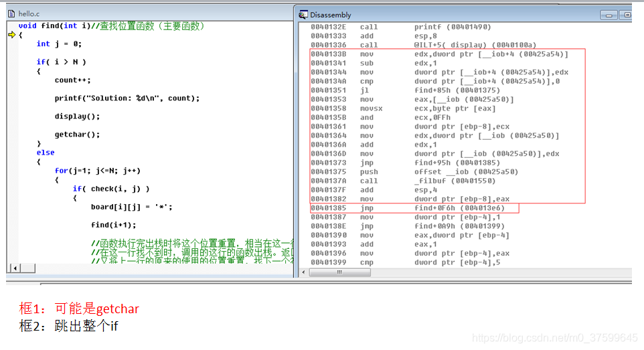This screenshot has width=644, height=350.
Task: Click address 0040135B and ecx,0FFh row
Action: (380, 117)
